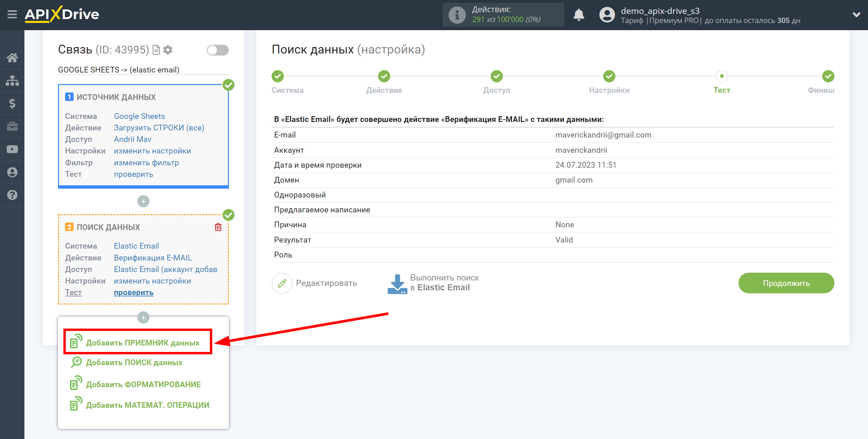This screenshot has width=868, height=439.
Task: Delete the data search block with trash icon
Action: click(218, 227)
